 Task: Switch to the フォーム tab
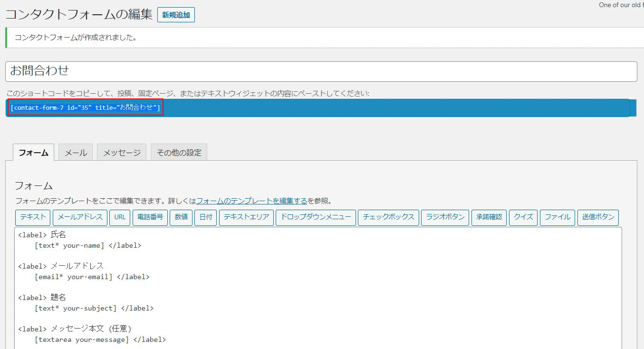[x=33, y=153]
